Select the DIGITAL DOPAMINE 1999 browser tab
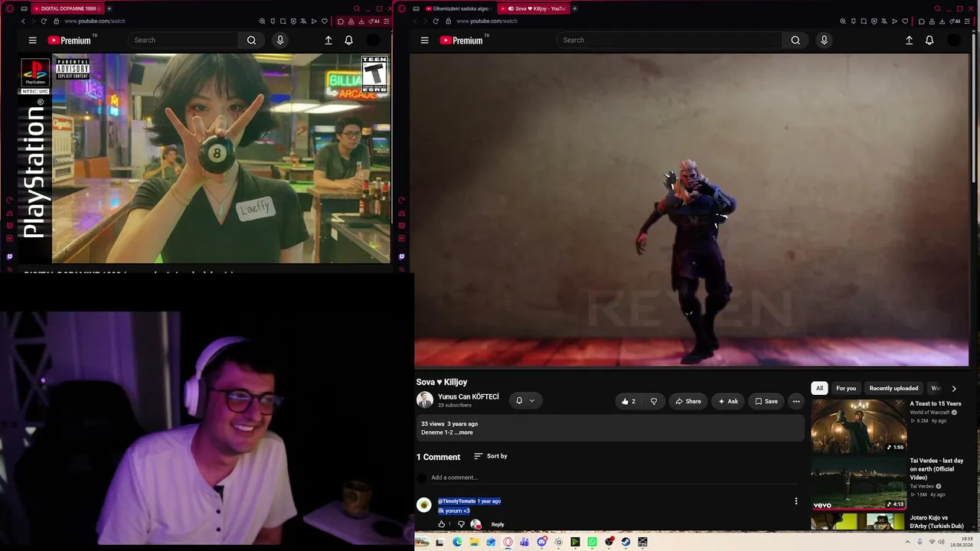Screen dimensions: 980x551 [x=67, y=8]
